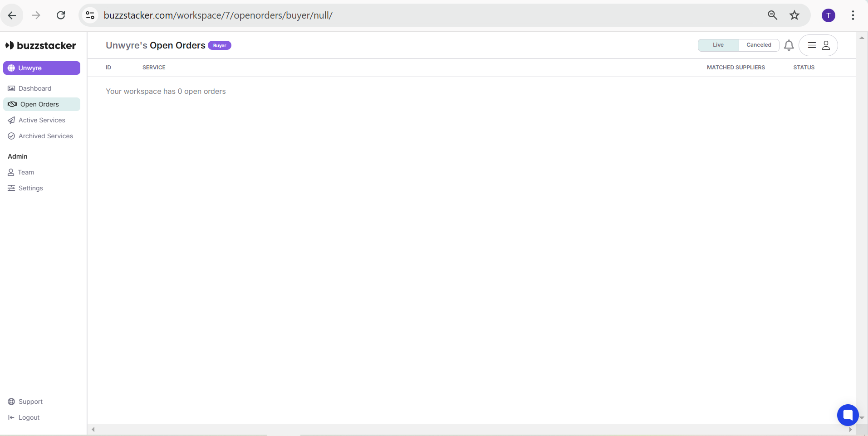Screen dimensions: 868x436
Task: Click the vertical scrollbar up arrow
Action: coord(862,38)
